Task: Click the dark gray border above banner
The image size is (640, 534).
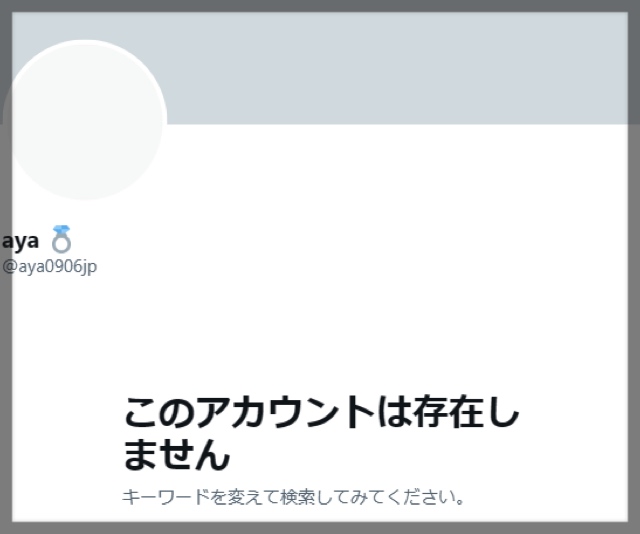Action: pyautogui.click(x=320, y=6)
